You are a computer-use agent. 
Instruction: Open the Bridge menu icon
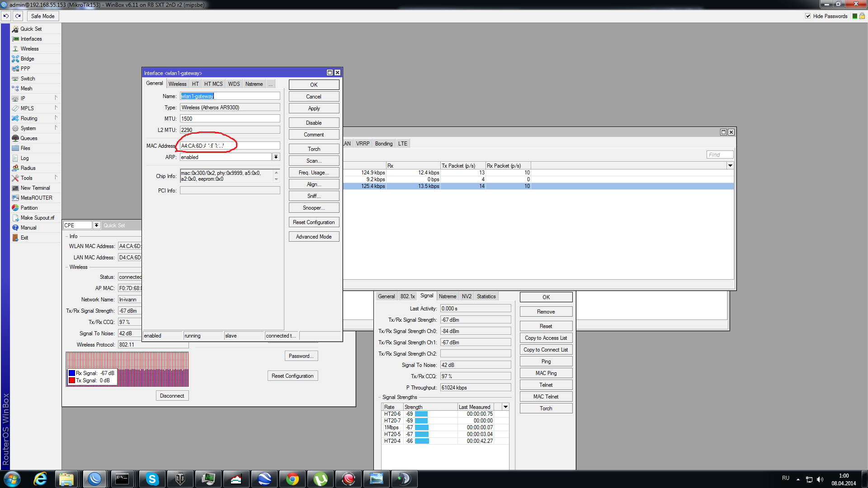tap(15, 59)
